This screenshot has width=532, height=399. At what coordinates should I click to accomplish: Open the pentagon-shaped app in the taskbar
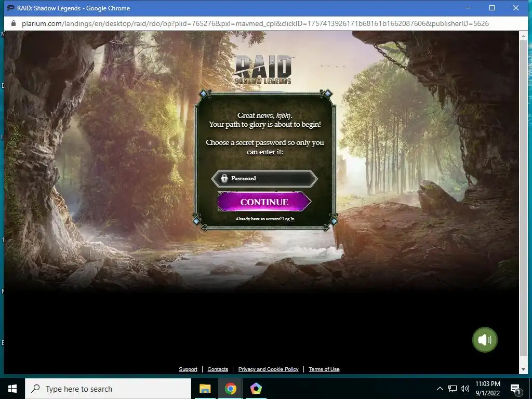pyautogui.click(x=256, y=389)
